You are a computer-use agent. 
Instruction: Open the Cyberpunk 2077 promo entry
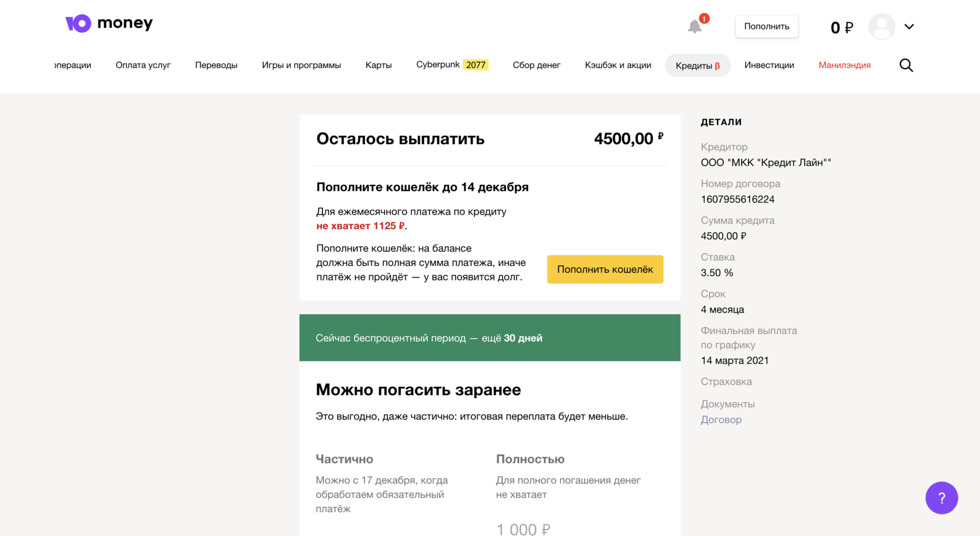[x=452, y=64]
